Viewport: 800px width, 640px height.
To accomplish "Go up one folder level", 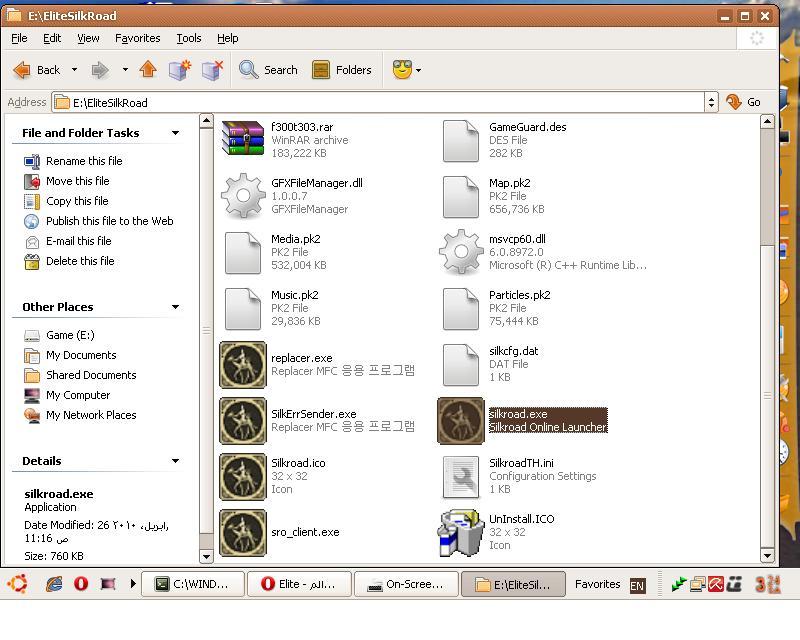I will point(148,69).
